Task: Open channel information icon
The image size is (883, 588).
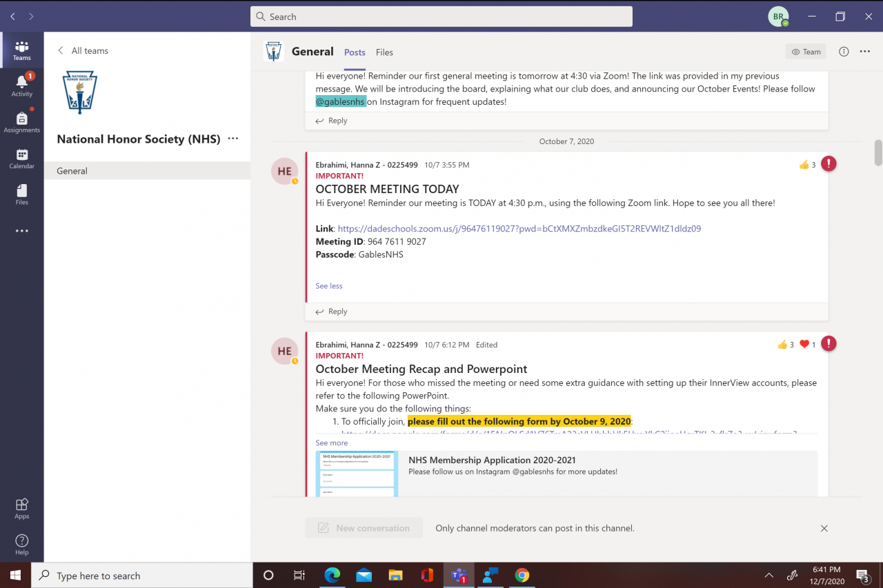Action: [843, 52]
